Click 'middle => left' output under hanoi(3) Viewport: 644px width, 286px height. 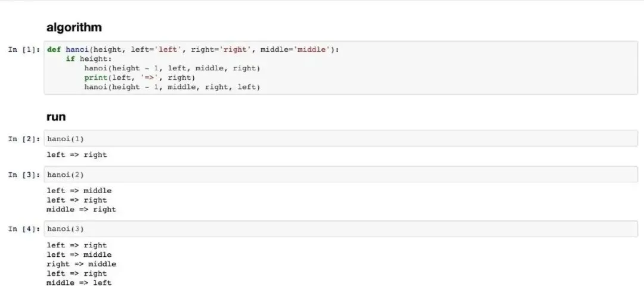pyautogui.click(x=79, y=282)
